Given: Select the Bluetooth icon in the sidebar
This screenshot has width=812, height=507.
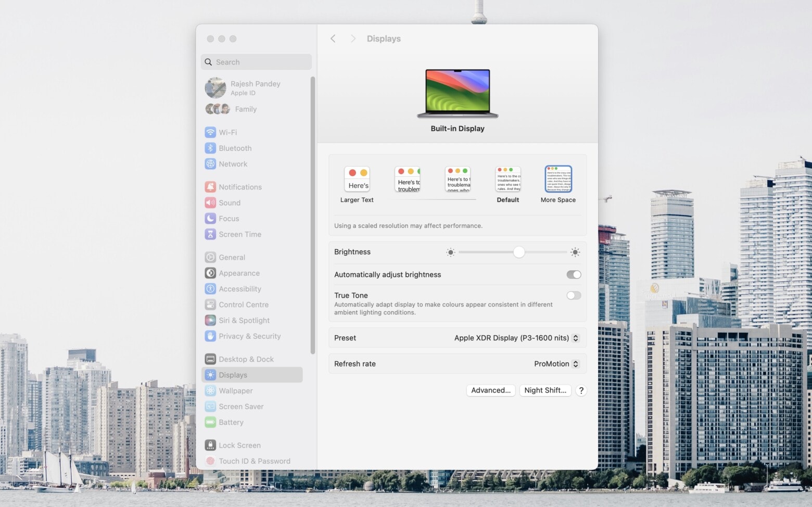Looking at the screenshot, I should tap(210, 148).
